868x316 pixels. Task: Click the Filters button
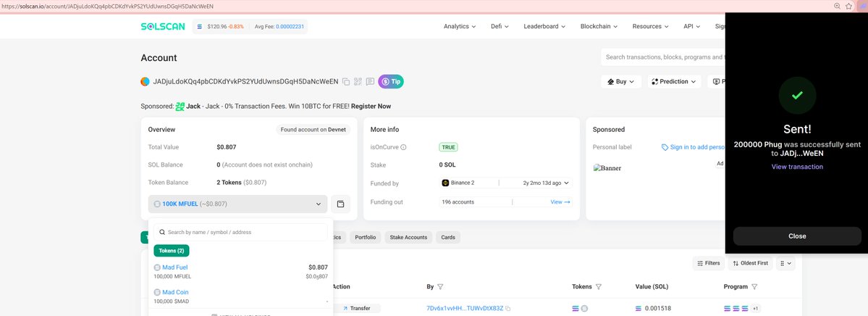[709, 263]
